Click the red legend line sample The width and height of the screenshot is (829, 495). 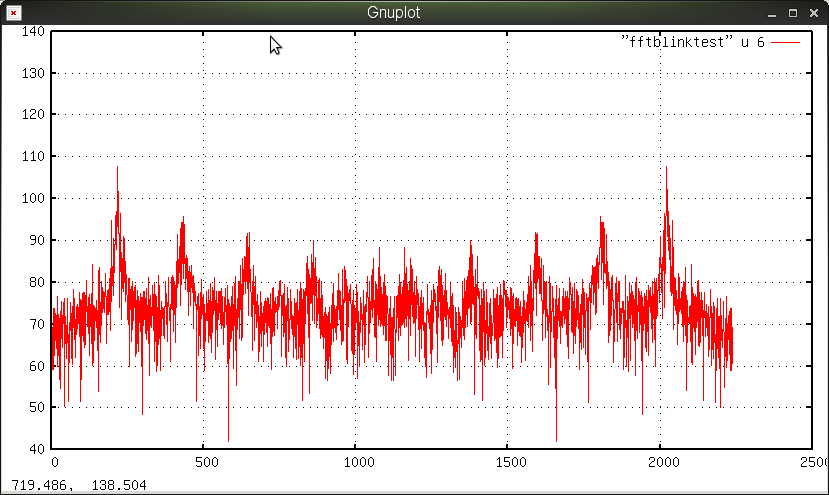pyautogui.click(x=786, y=42)
